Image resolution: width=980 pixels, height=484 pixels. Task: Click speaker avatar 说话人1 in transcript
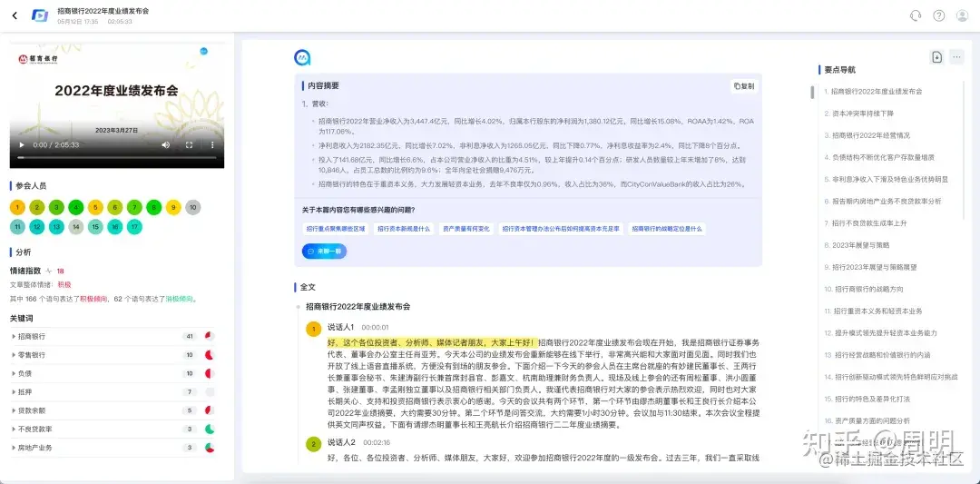(313, 330)
